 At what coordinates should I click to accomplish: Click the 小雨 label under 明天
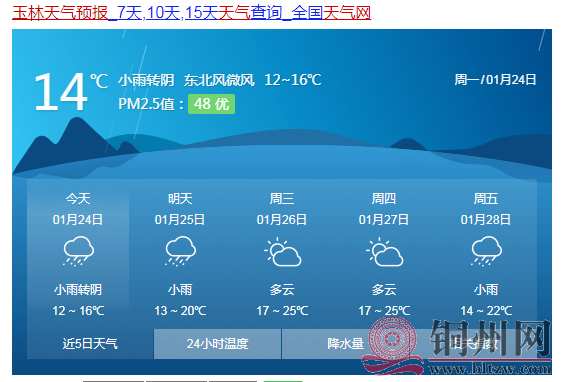click(x=180, y=290)
